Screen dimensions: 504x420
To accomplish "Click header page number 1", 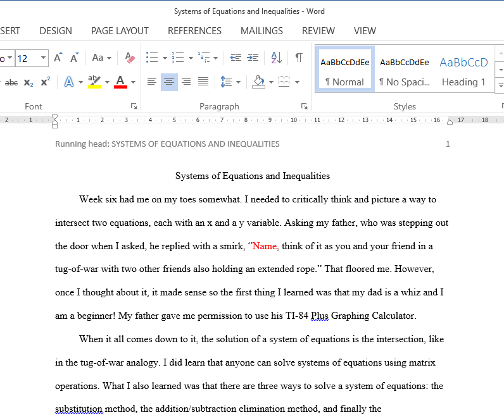I will tap(448, 144).
